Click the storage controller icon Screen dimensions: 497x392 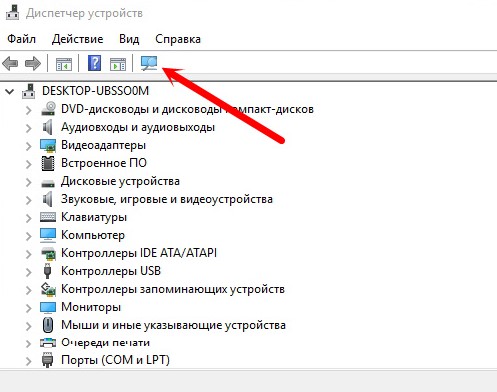click(48, 289)
